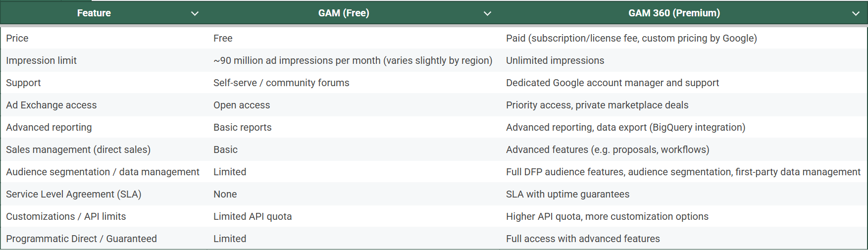Expand the GAM (Free) column chevron
This screenshot has height=250, width=868.
pos(487,13)
